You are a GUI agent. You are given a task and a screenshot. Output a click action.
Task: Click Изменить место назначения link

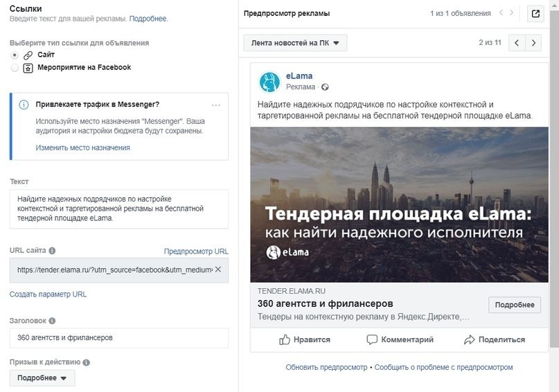[82, 148]
